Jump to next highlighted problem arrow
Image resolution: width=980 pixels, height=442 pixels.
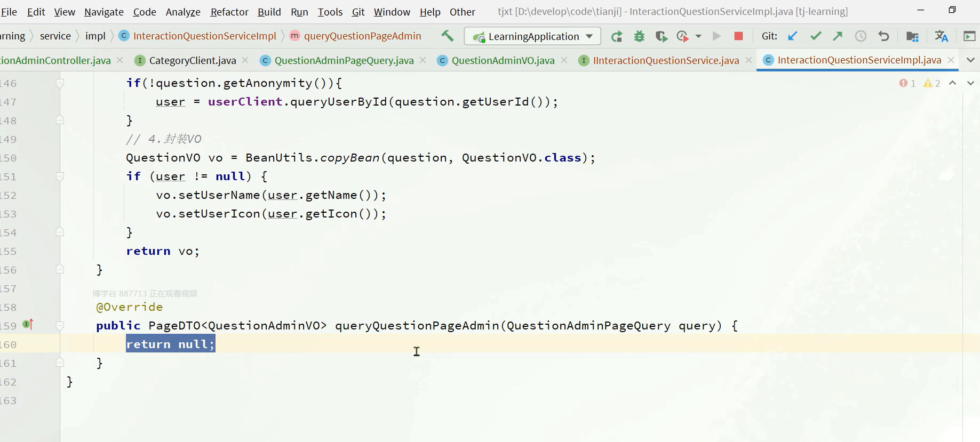970,83
